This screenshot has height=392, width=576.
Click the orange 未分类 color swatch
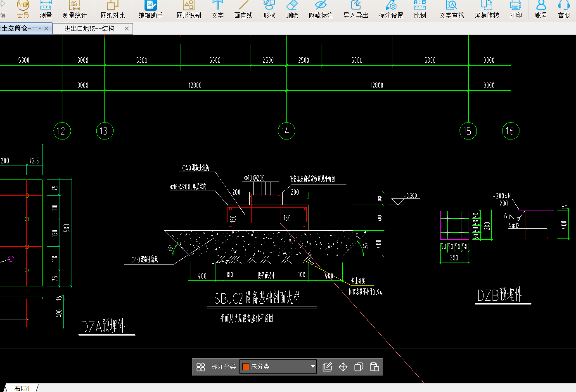pos(246,366)
